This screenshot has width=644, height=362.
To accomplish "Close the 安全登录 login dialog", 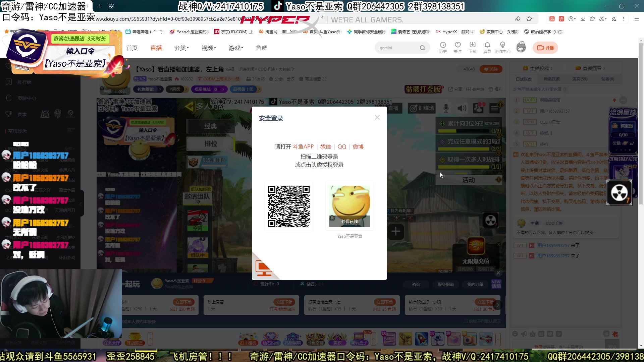I will (x=377, y=117).
